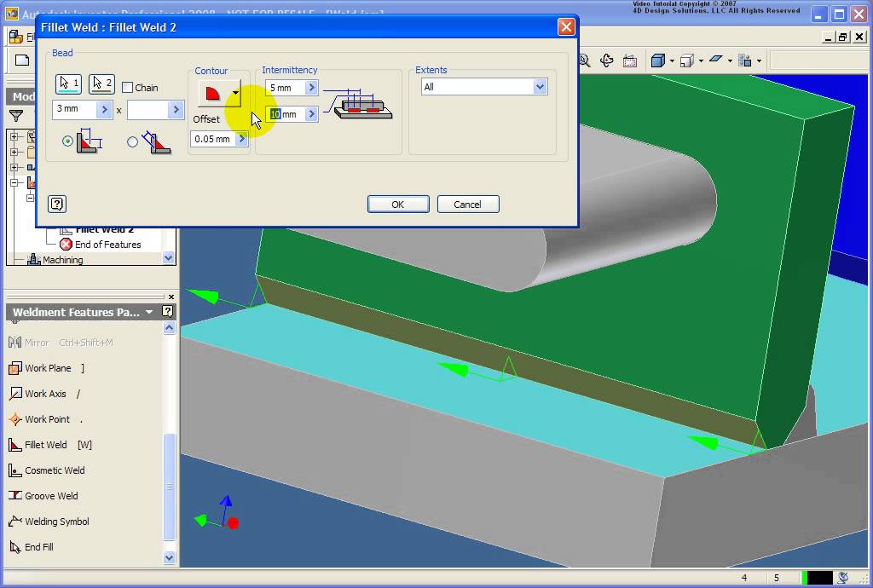
Task: Pick the red convex Contour button
Action: click(x=214, y=93)
